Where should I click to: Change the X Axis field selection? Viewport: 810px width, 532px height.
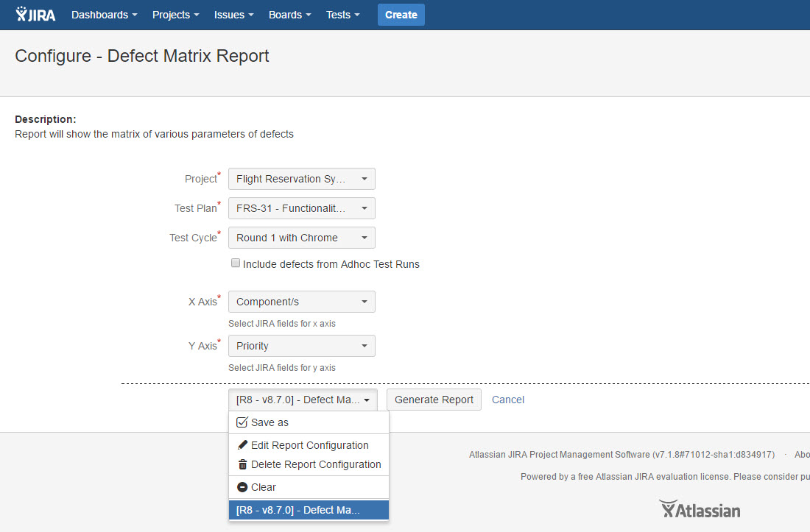[301, 302]
